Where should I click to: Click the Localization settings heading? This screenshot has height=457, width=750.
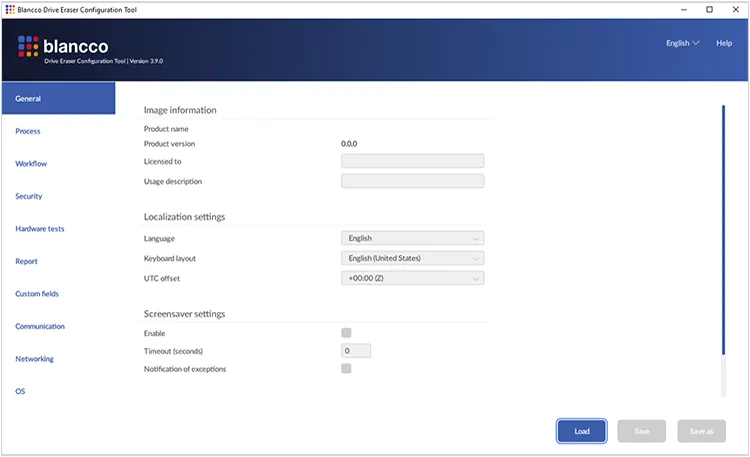[x=184, y=217]
